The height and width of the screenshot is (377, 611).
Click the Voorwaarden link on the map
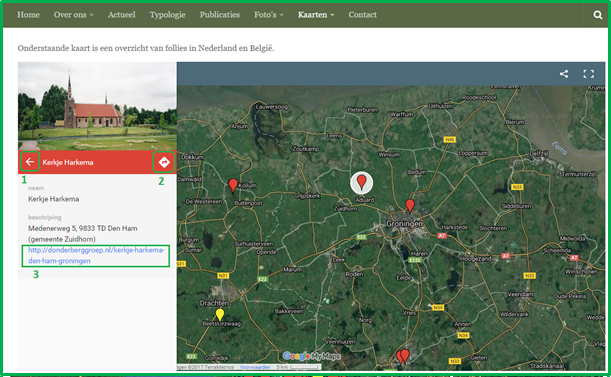coord(255,367)
